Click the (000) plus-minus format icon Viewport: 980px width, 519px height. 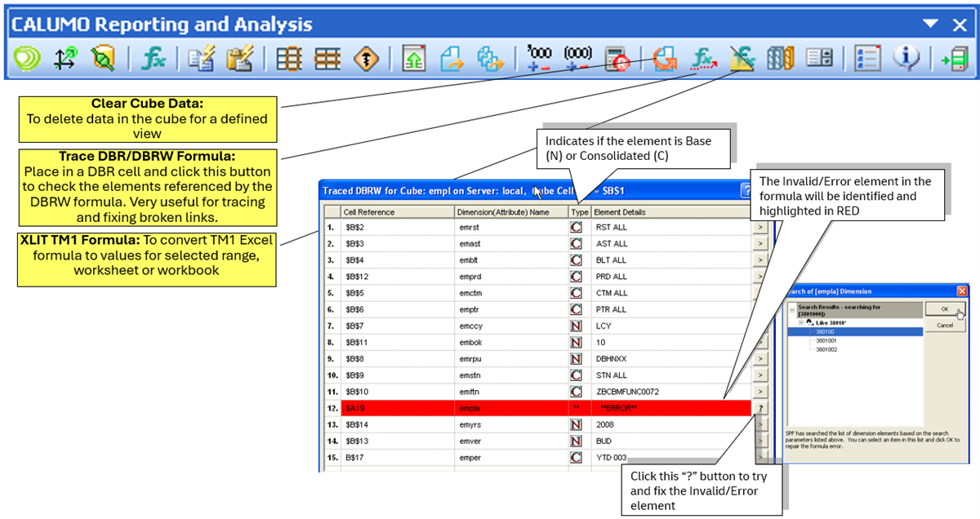578,58
